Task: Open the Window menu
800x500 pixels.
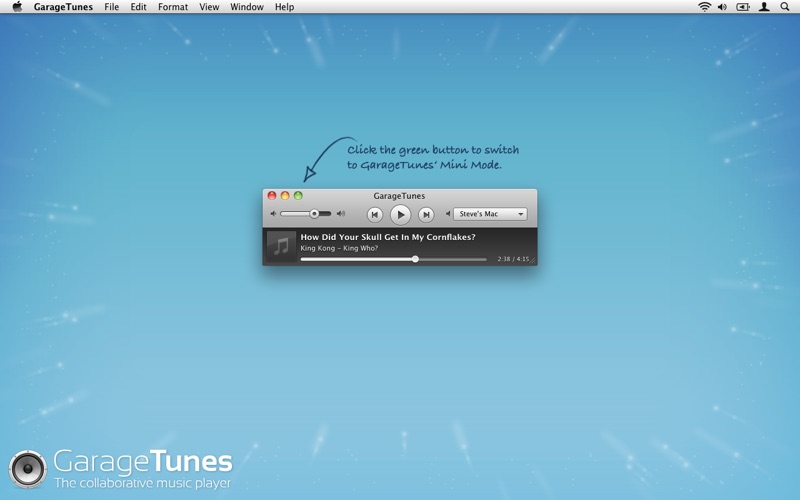Action: point(247,7)
